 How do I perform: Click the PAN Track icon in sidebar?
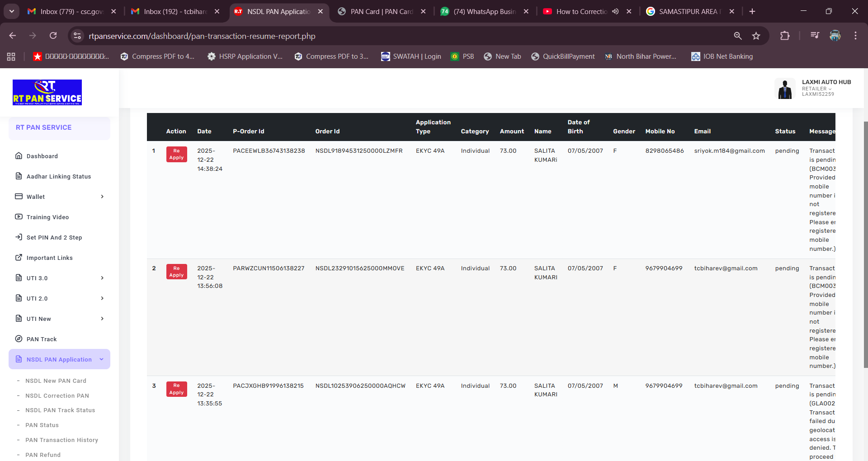pos(19,339)
